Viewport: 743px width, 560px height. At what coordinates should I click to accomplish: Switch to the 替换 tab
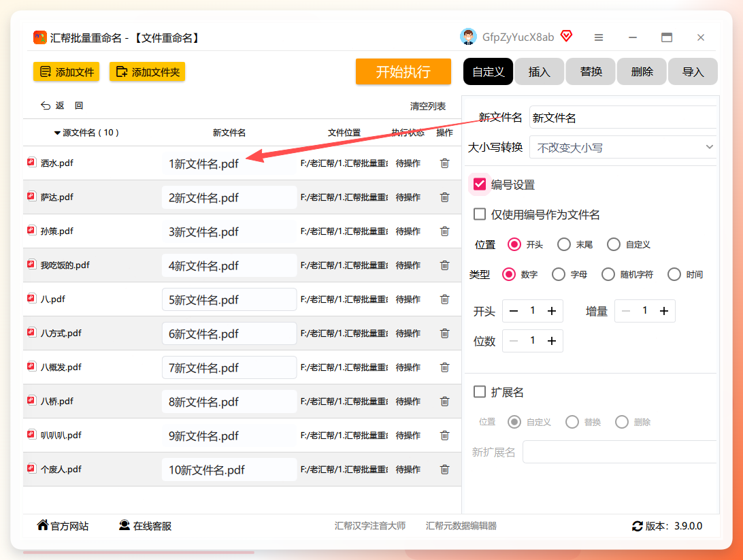click(591, 71)
